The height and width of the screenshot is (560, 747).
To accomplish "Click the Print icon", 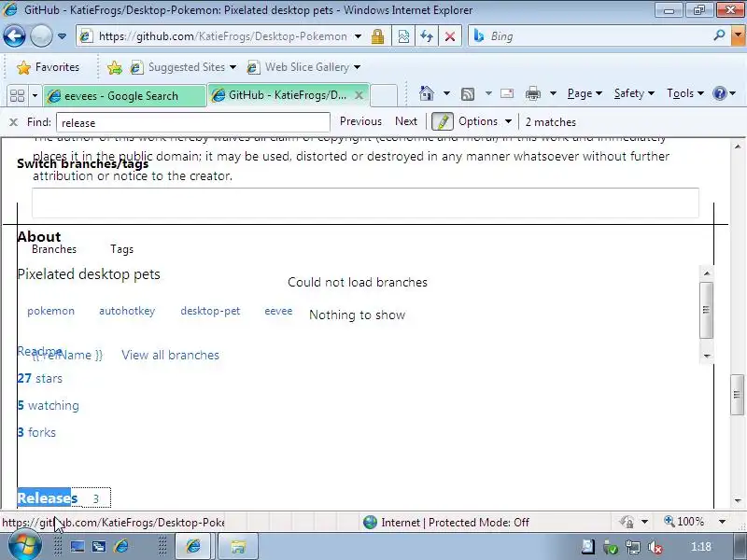I will [x=532, y=93].
